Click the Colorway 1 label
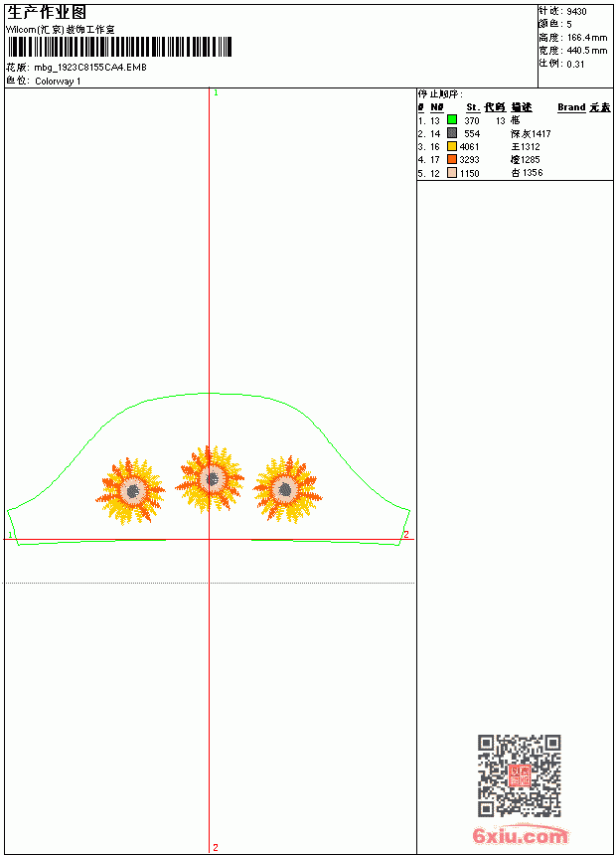Viewport: 616px width, 855px height. (x=58, y=82)
